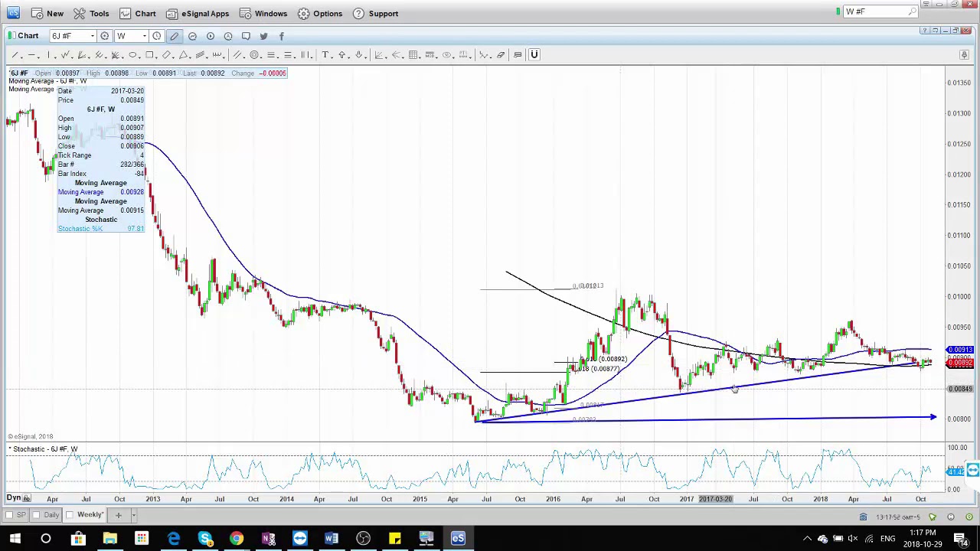Click the Chart window title label
Viewport: 980px width, 551px height.
click(x=28, y=36)
